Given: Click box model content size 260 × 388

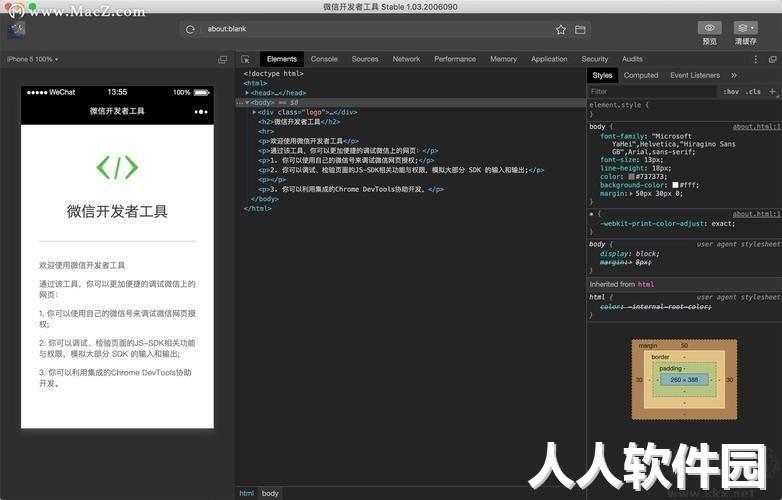Looking at the screenshot, I should click(684, 380).
